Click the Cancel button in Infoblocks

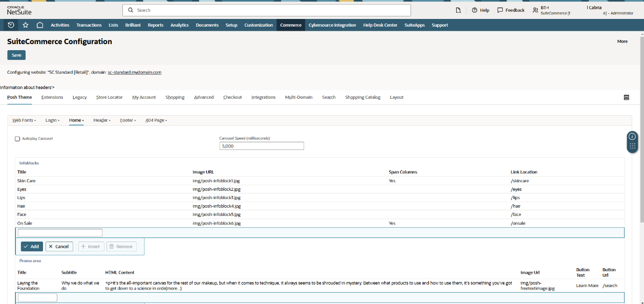click(x=59, y=246)
